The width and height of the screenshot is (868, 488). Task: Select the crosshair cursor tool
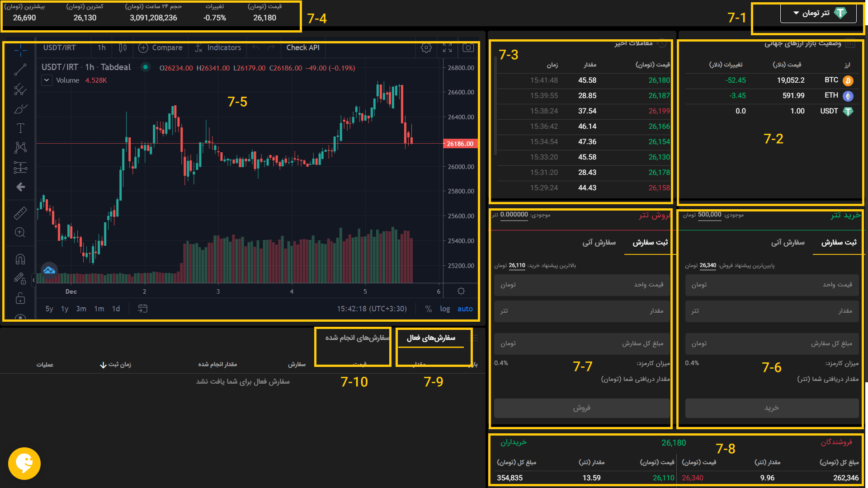(x=20, y=50)
